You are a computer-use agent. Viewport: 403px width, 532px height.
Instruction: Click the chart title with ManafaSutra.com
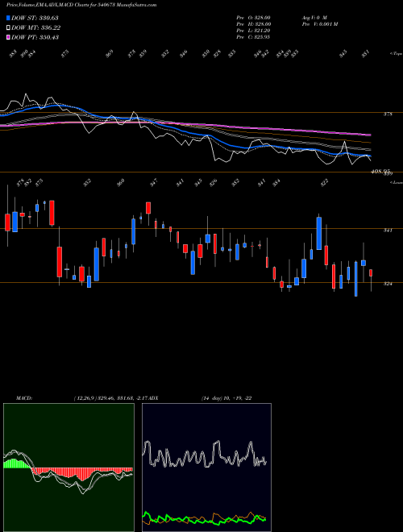tap(81, 5)
